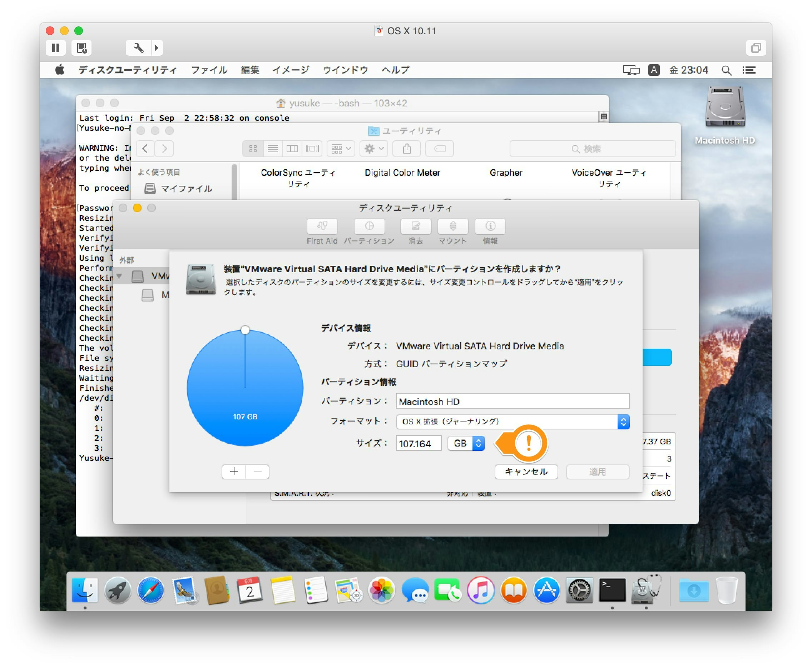812x668 pixels.
Task: Click the サイズ size input field
Action: (x=418, y=443)
